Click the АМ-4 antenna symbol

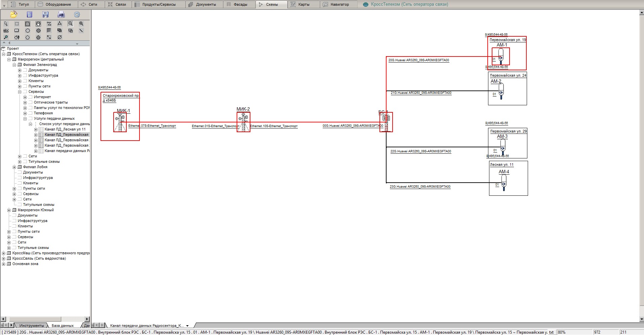(x=504, y=183)
